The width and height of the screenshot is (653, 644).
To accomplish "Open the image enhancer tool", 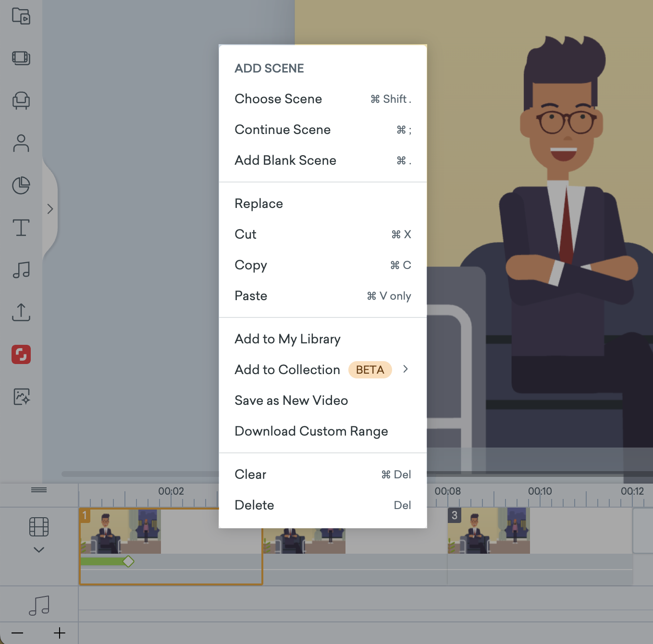I will click(21, 397).
